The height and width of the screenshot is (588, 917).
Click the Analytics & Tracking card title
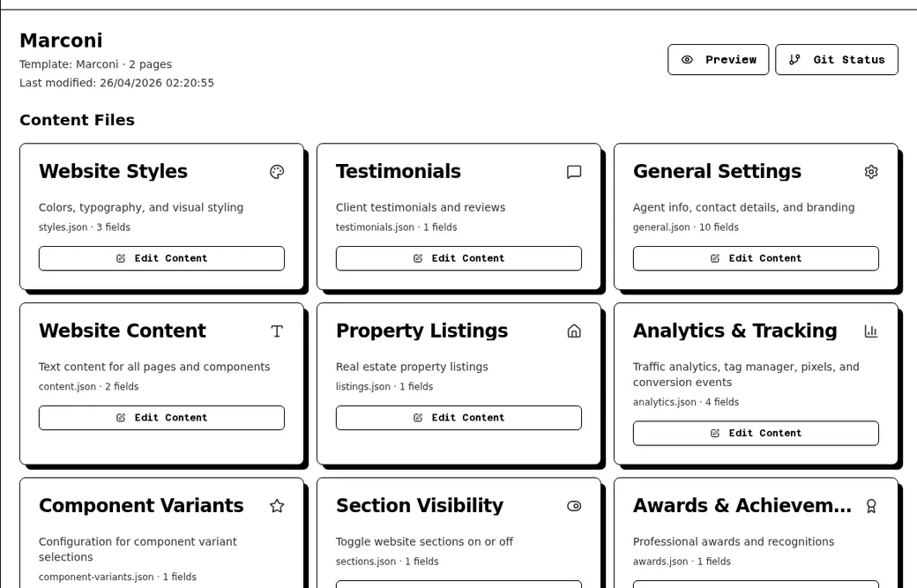[735, 331]
